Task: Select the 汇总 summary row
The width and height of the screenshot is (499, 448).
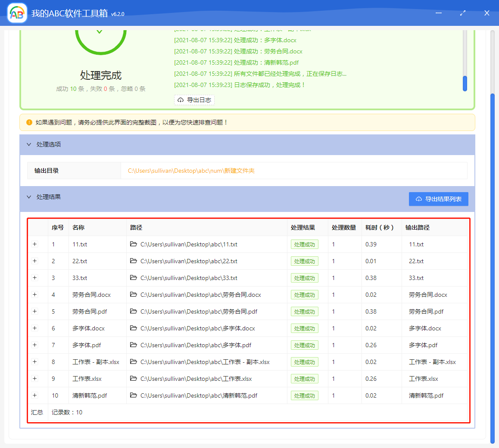Action: pyautogui.click(x=37, y=412)
